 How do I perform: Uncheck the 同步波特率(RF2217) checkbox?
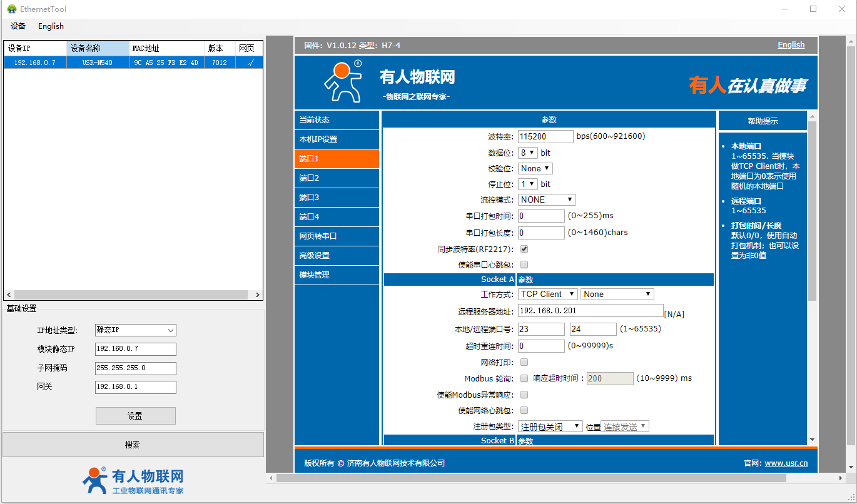tap(524, 249)
